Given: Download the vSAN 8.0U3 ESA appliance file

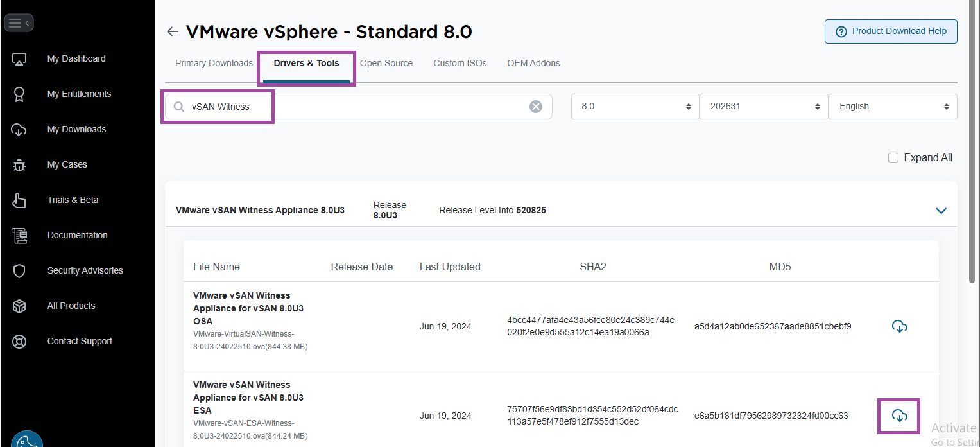Looking at the screenshot, I should [899, 416].
